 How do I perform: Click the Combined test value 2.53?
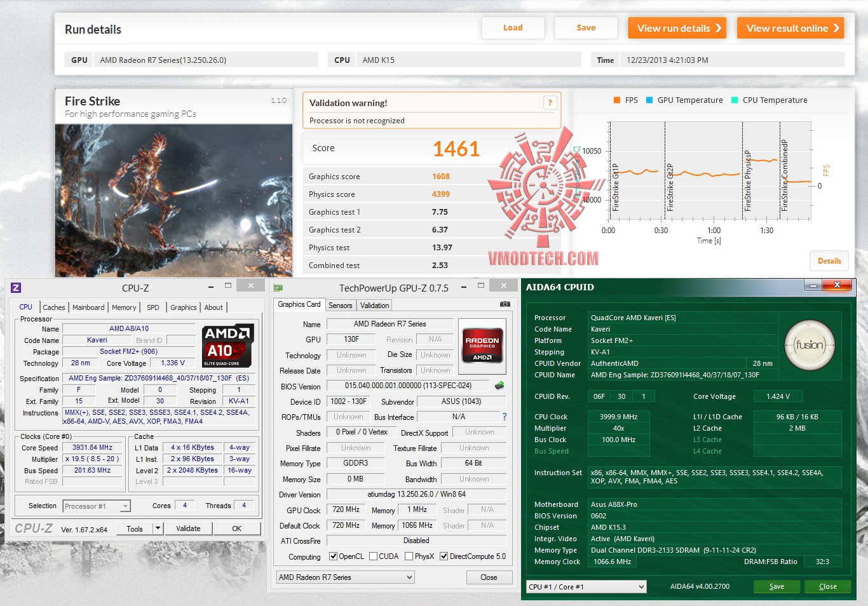tap(440, 266)
